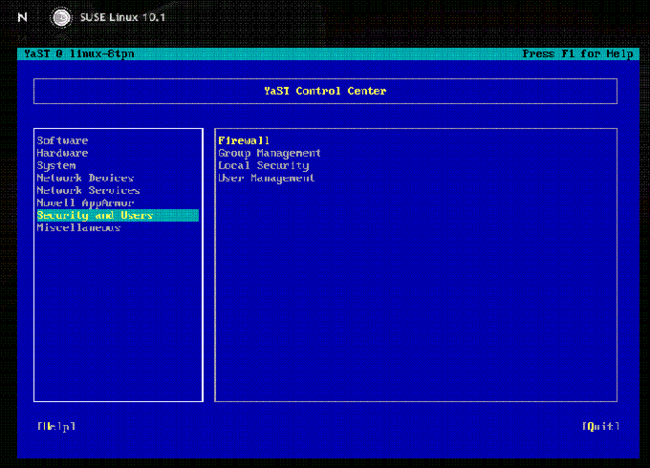
Task: Click the SUSE gecko logo icon
Action: pos(61,18)
